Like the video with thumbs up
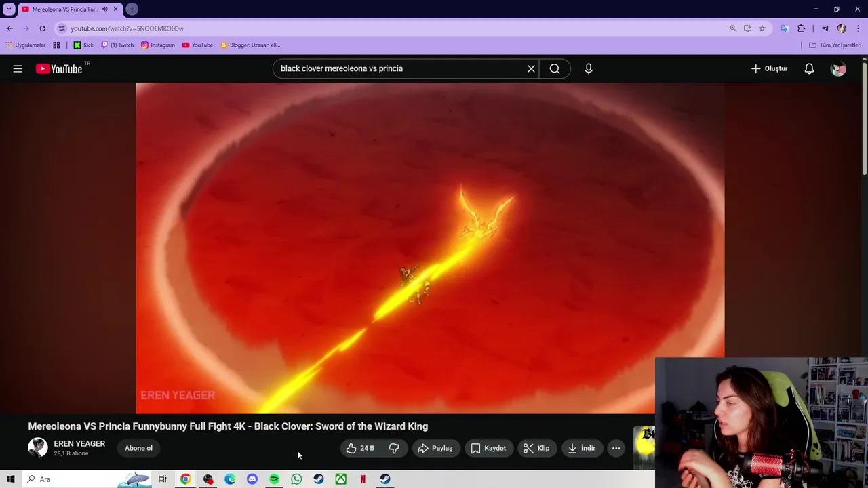Image resolution: width=868 pixels, height=488 pixels. tap(360, 448)
